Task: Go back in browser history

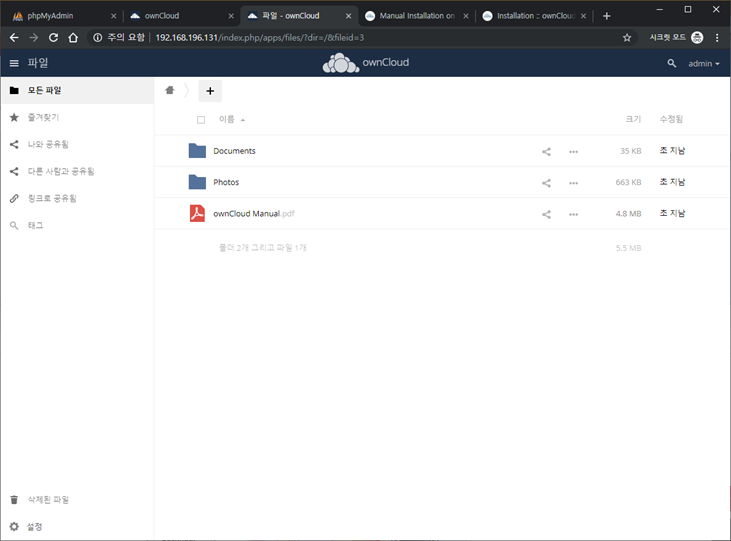Action: pyautogui.click(x=14, y=37)
